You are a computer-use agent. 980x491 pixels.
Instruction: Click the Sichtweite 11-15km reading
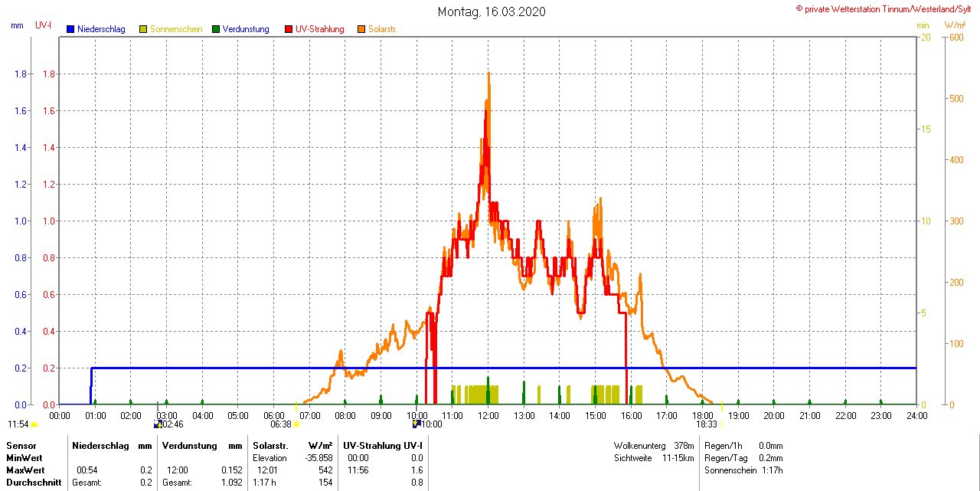654,458
